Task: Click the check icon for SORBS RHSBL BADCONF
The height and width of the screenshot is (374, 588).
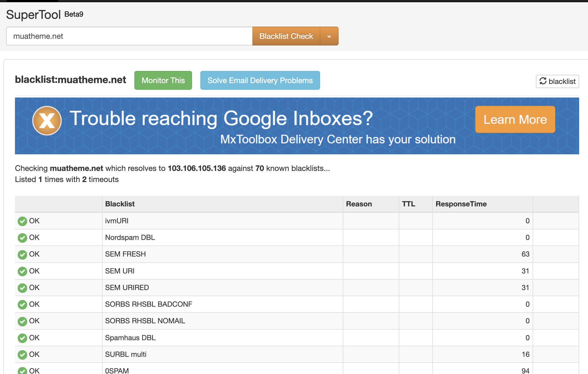Action: [22, 304]
